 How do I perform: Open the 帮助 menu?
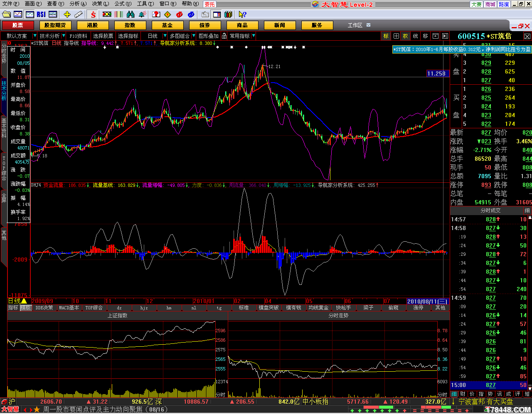pyautogui.click(x=190, y=4)
